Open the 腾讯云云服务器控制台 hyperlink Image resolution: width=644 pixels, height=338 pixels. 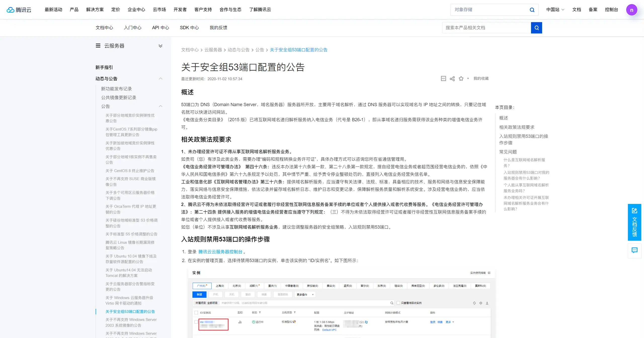click(220, 252)
